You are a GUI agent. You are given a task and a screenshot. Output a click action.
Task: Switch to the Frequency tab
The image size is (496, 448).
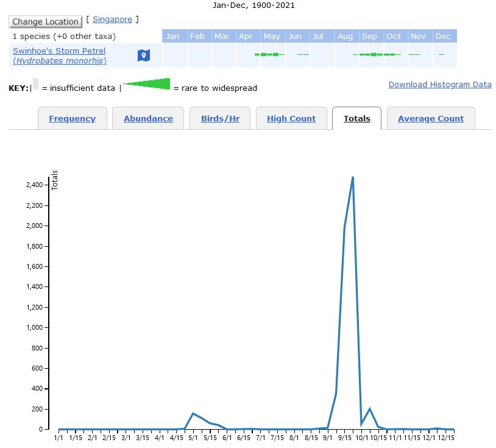(72, 119)
